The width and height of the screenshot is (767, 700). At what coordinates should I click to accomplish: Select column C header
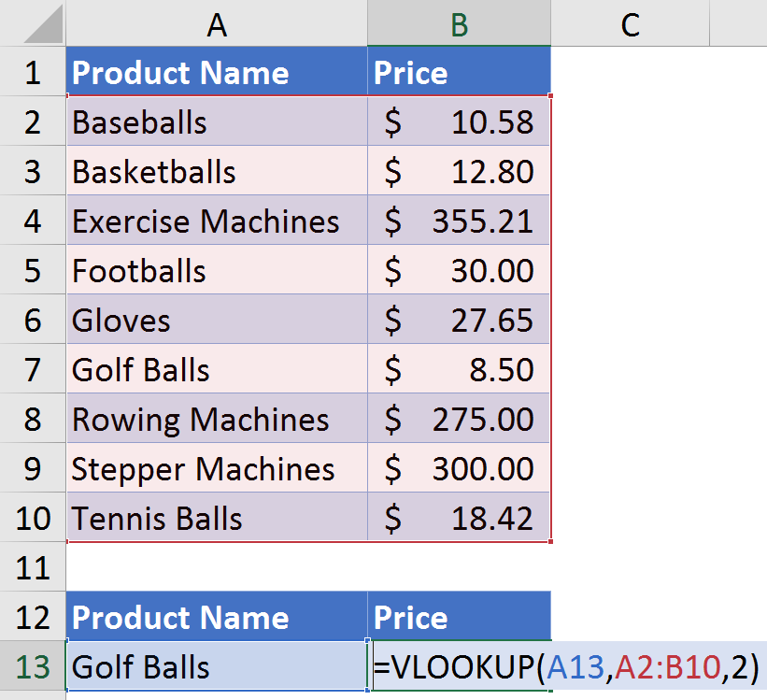pyautogui.click(x=630, y=25)
